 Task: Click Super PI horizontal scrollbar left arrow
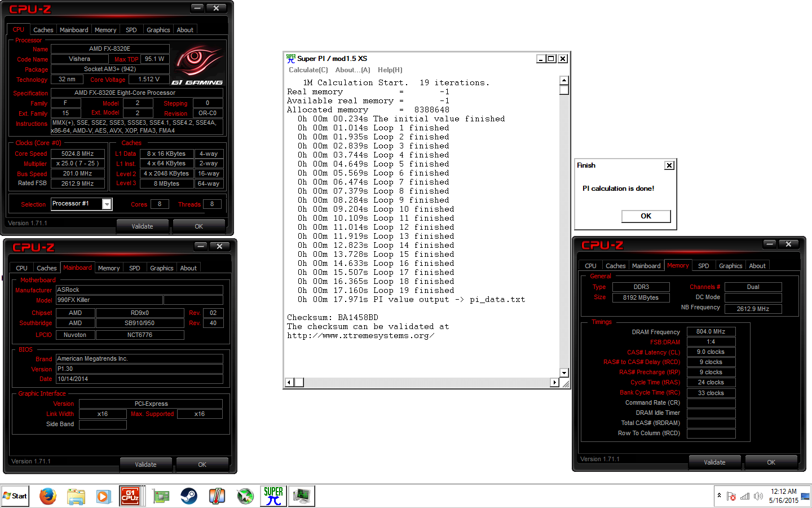pyautogui.click(x=289, y=382)
